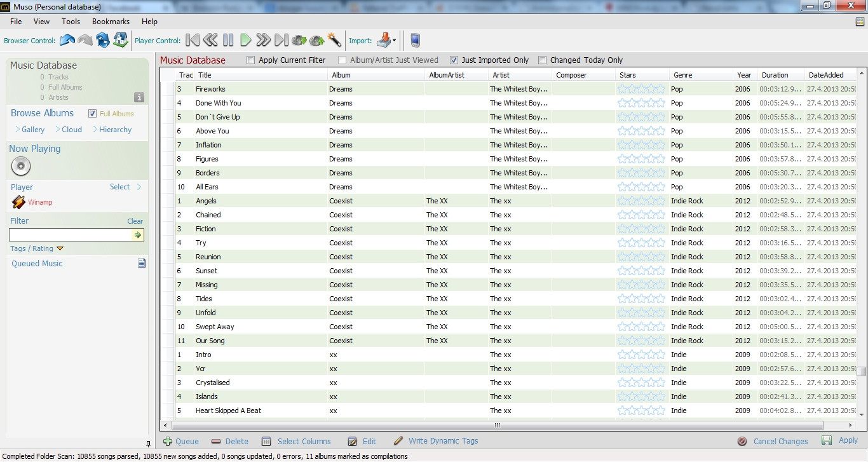868x462 pixels.
Task: Open the Bookmarks menu
Action: point(111,22)
